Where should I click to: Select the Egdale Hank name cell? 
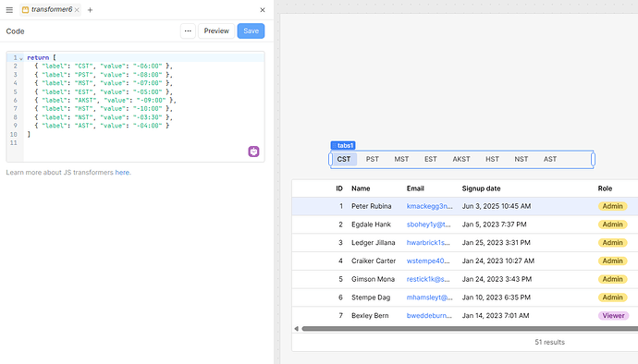[x=371, y=224]
